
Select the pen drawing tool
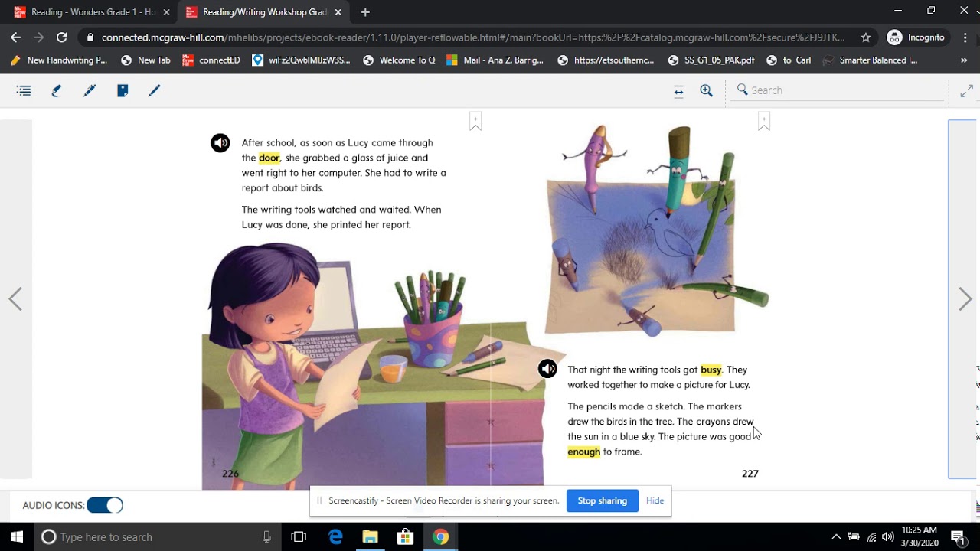155,90
